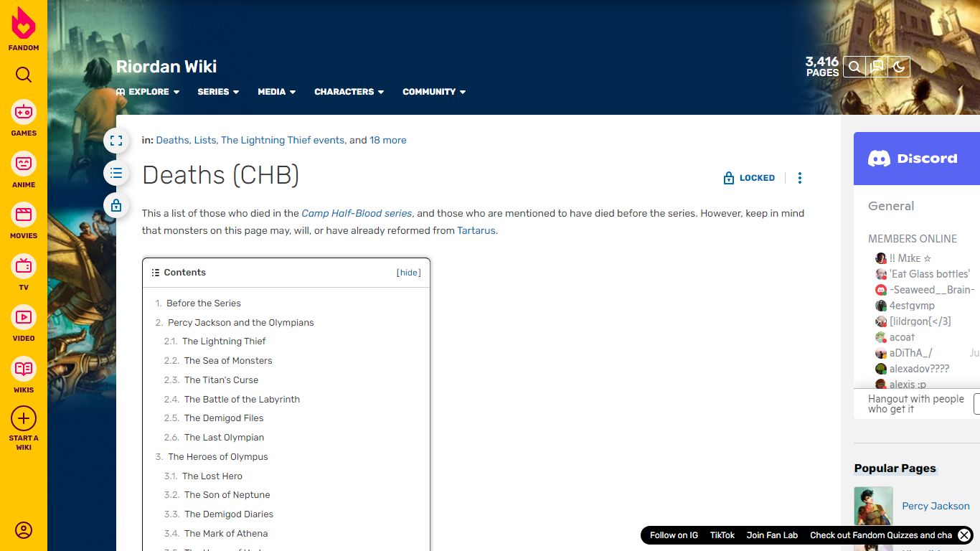Open search in the yellow sidebar
Viewport: 980px width, 551px height.
click(x=24, y=75)
